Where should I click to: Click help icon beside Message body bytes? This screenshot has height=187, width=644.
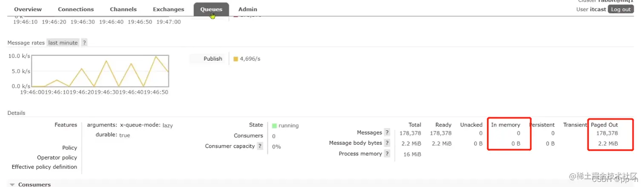click(387, 143)
